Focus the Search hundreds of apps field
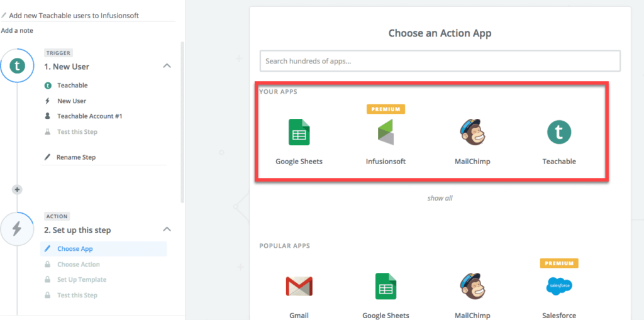The width and height of the screenshot is (644, 320). pyautogui.click(x=440, y=61)
